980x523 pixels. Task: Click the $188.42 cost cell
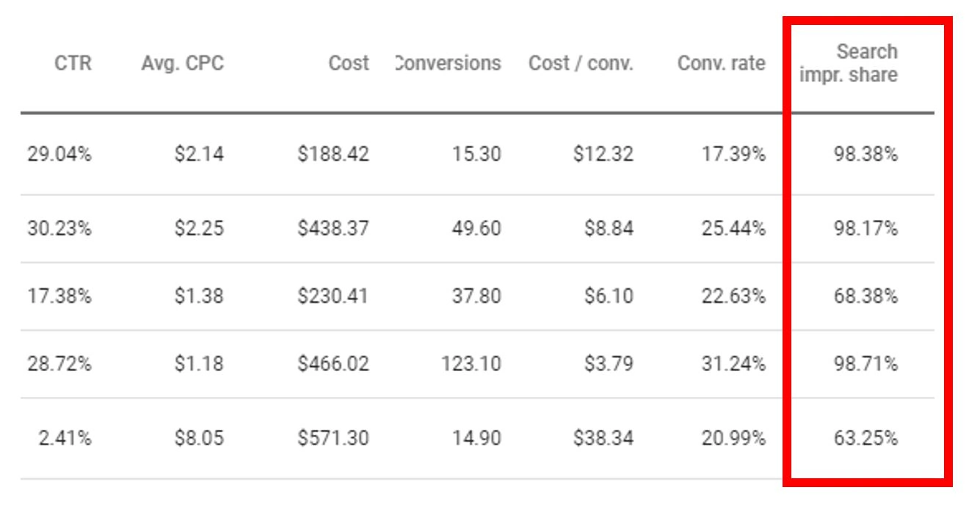(333, 154)
